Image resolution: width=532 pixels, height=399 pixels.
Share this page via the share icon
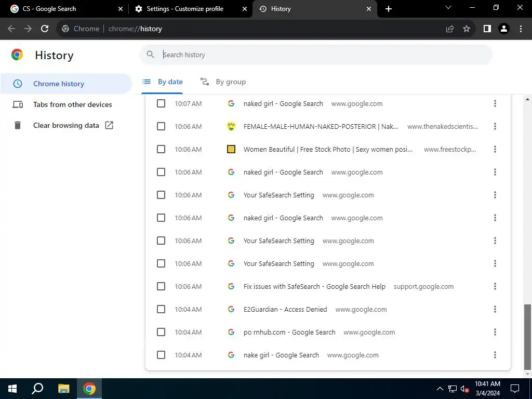[x=450, y=29]
